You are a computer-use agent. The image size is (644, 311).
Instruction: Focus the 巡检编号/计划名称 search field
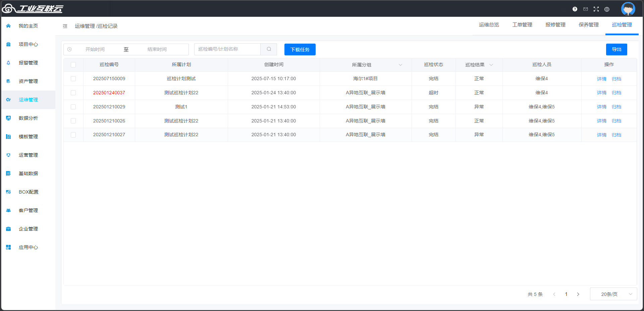click(227, 49)
